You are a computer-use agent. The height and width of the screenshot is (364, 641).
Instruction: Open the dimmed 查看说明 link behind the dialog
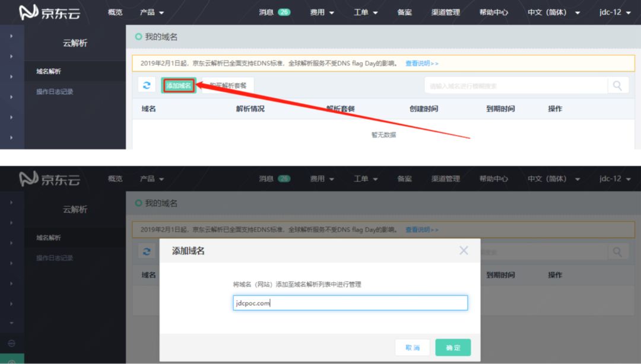[421, 229]
